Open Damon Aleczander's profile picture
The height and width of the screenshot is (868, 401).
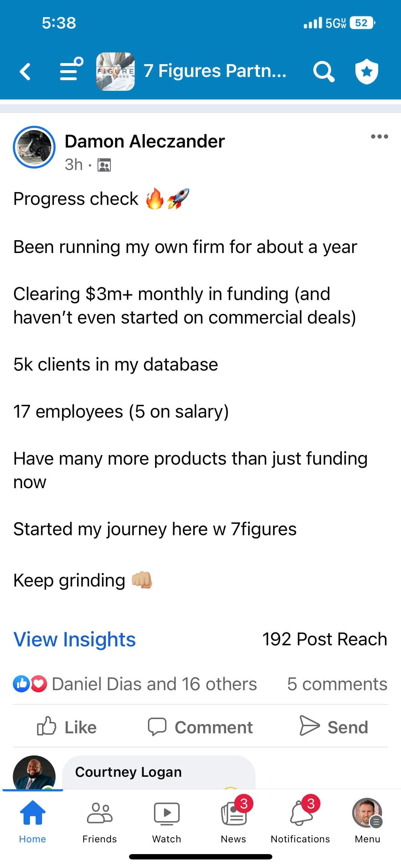pyautogui.click(x=34, y=147)
